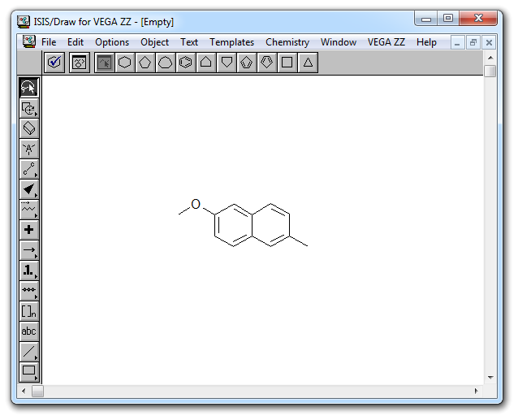518x420 pixels.
Task: Open the Chemistry menu
Action: point(287,42)
